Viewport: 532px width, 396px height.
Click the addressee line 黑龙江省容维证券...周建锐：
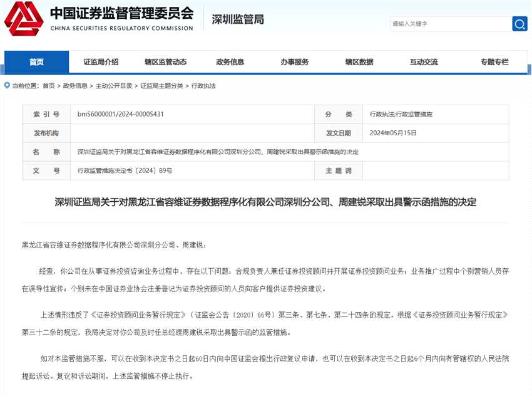point(114,245)
